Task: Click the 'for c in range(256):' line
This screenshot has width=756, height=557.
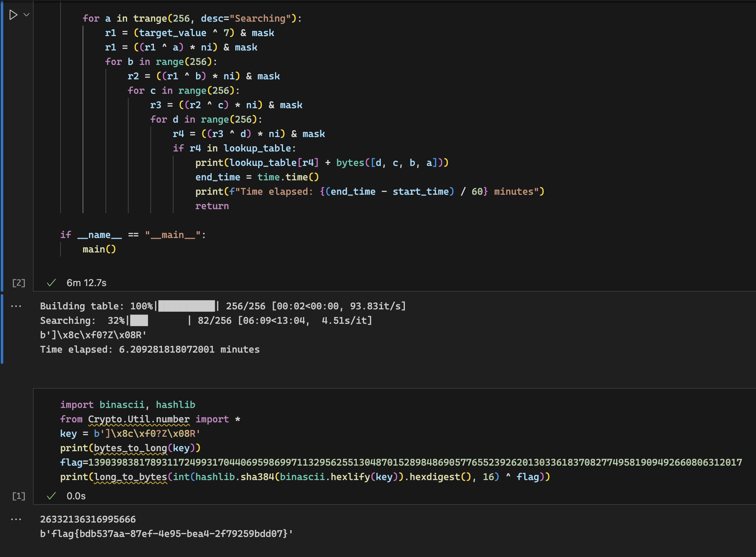Action: click(184, 91)
